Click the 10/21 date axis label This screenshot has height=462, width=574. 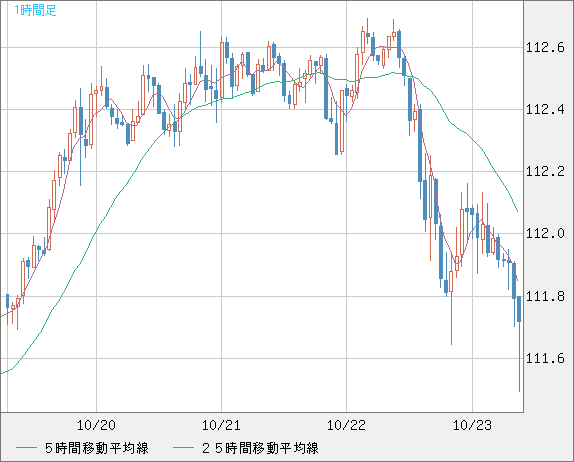(221, 425)
